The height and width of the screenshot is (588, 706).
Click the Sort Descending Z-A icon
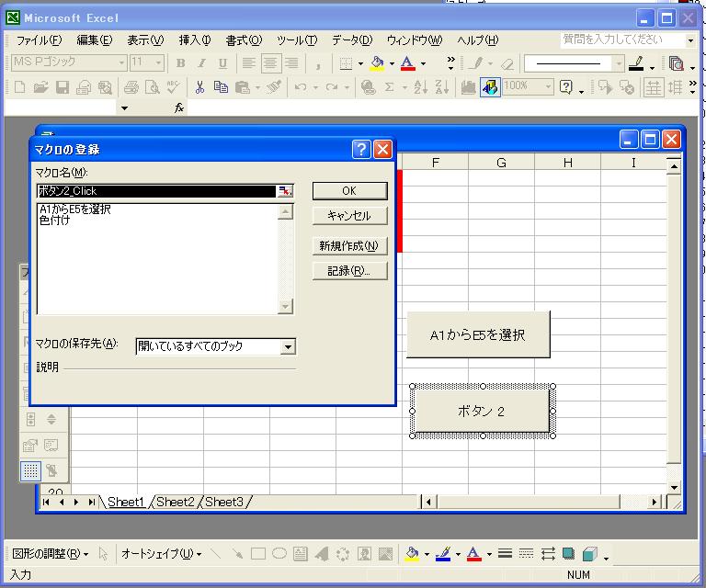(x=442, y=87)
